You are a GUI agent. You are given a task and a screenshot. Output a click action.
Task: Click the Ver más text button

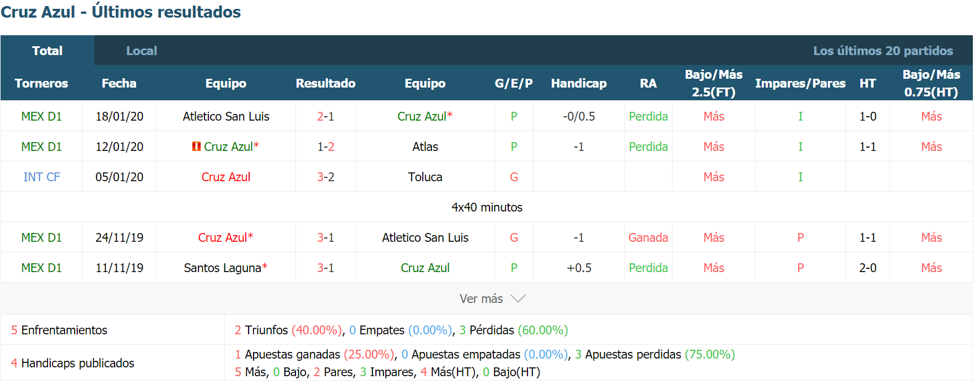tap(481, 299)
